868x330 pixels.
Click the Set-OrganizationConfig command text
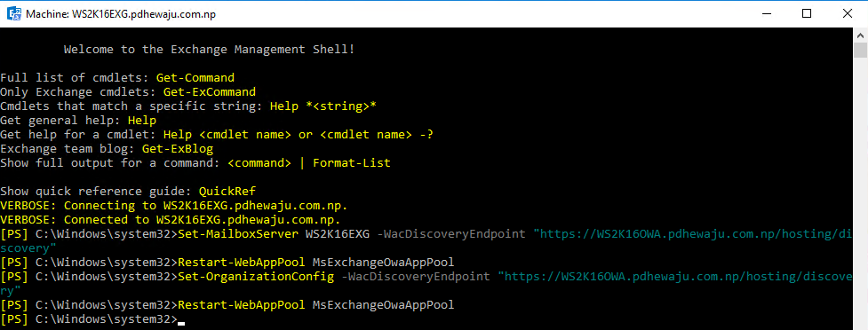[x=256, y=277]
